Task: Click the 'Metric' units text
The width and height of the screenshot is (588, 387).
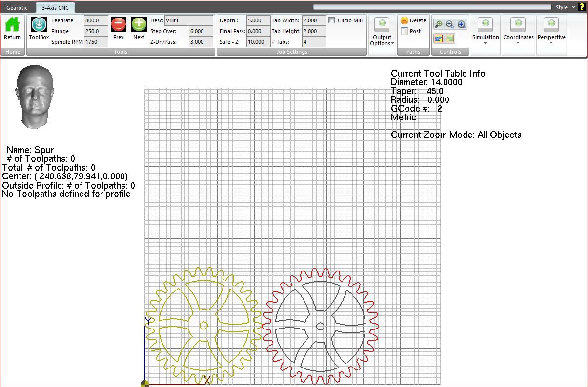Action: pos(404,117)
